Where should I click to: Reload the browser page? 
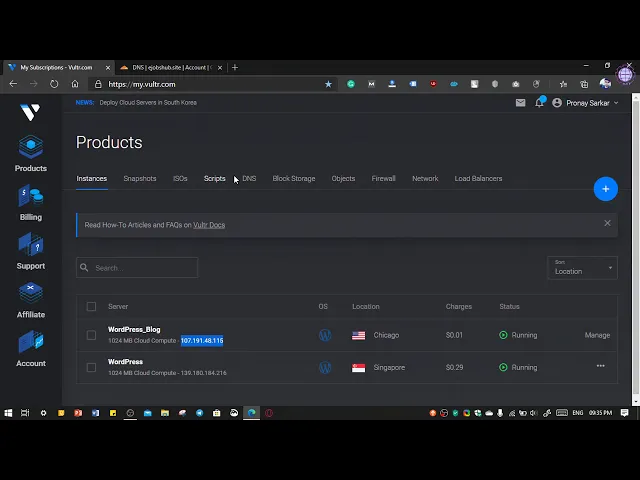tap(54, 84)
